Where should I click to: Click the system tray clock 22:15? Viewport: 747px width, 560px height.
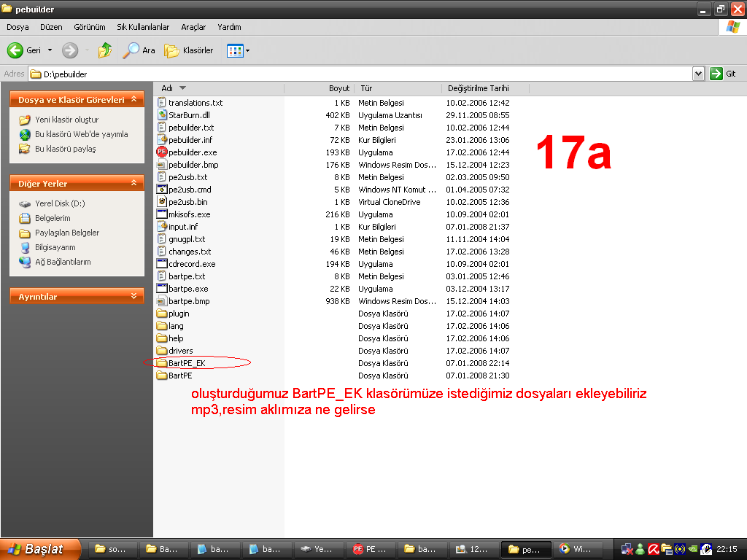(x=727, y=549)
